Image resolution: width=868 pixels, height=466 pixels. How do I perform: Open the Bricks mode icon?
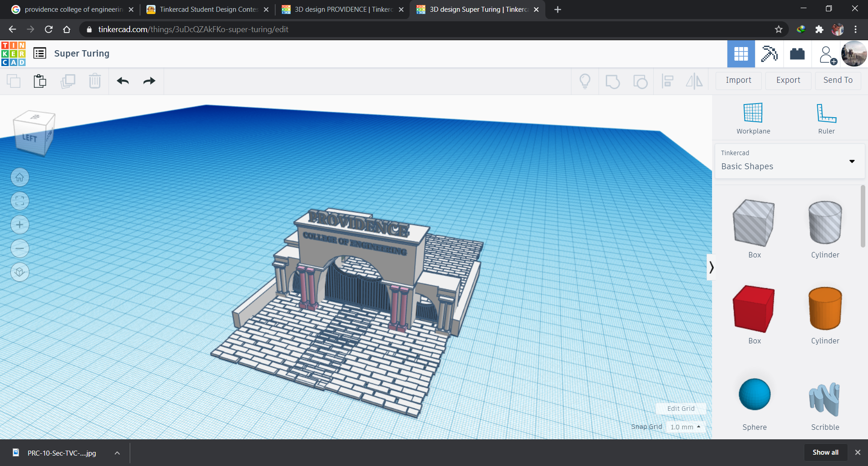point(797,54)
